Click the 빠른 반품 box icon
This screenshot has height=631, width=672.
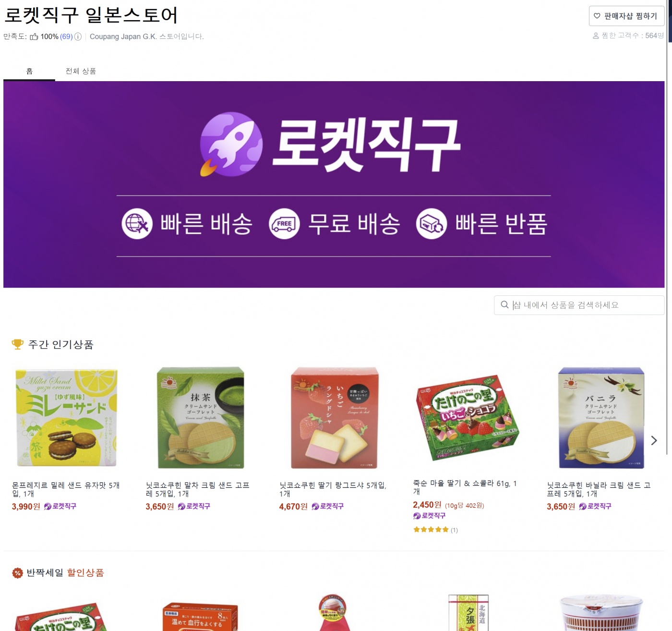coord(432,223)
